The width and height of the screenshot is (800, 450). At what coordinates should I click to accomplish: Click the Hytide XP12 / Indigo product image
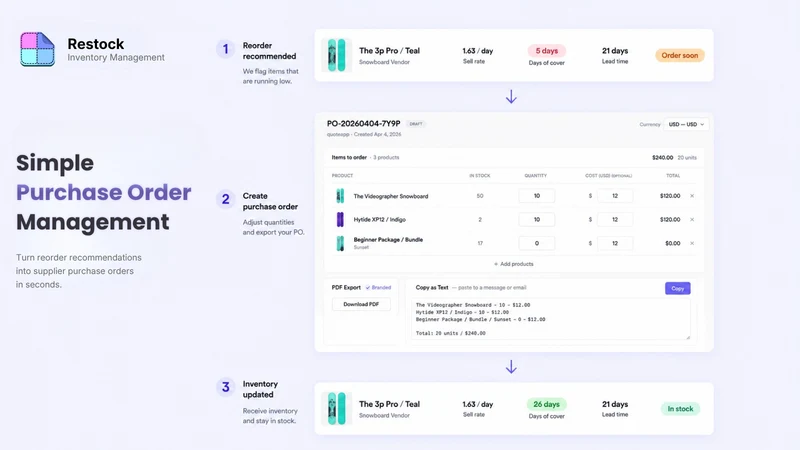tap(340, 219)
